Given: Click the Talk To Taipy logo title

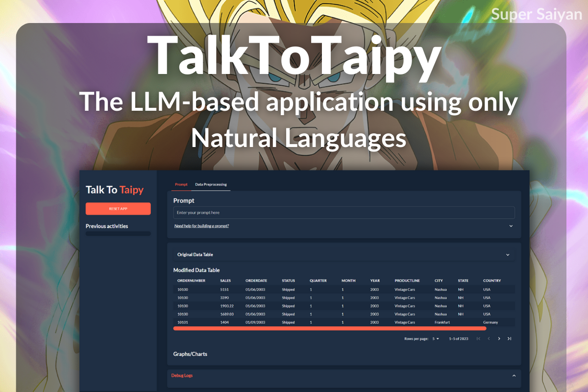Looking at the screenshot, I should point(115,190).
